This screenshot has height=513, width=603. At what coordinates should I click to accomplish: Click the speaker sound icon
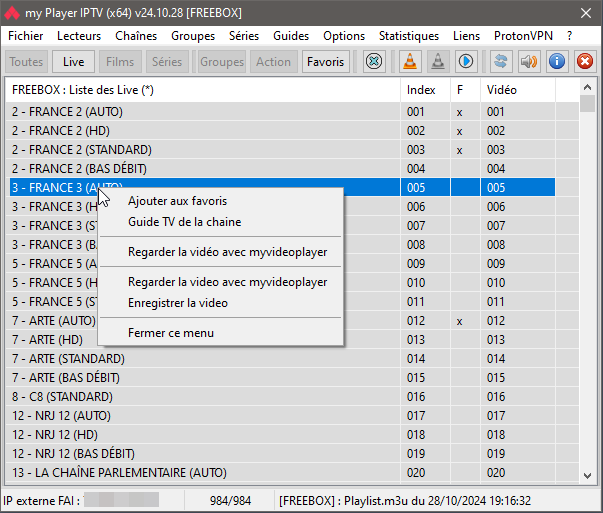(529, 62)
